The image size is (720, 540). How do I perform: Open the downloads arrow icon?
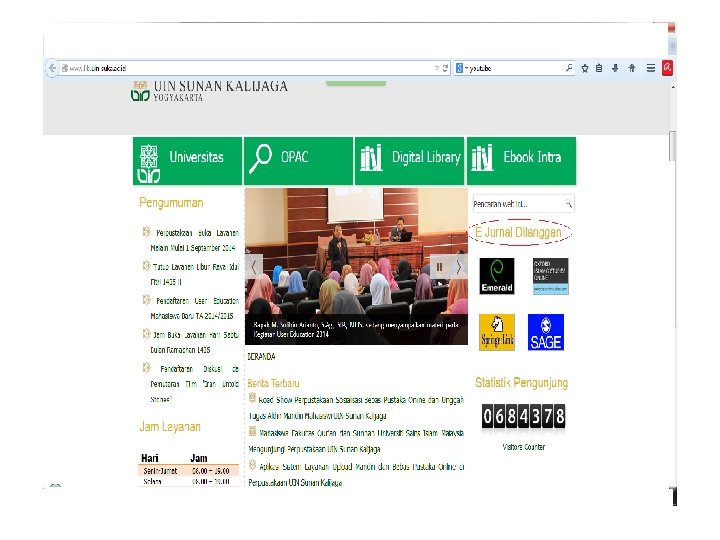(615, 68)
